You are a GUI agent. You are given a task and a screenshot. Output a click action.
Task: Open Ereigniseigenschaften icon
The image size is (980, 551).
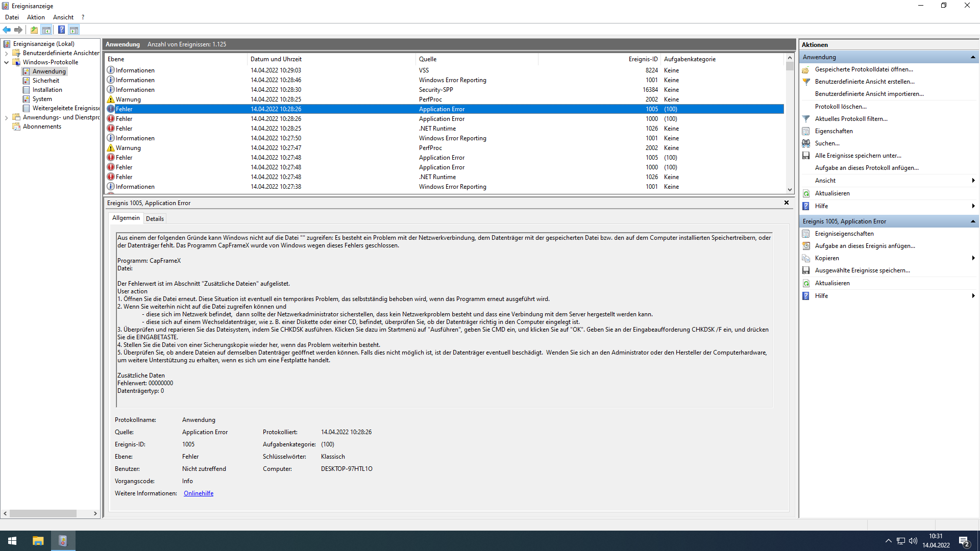[806, 234]
